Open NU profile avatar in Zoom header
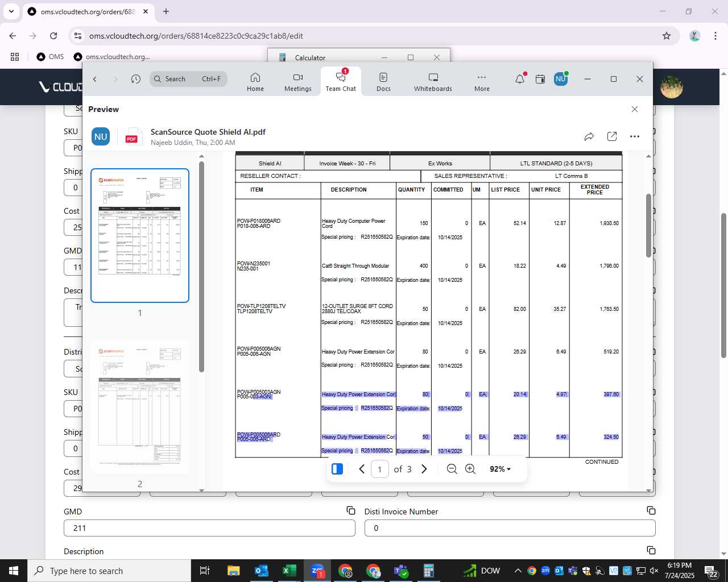728x582 pixels. pos(561,79)
